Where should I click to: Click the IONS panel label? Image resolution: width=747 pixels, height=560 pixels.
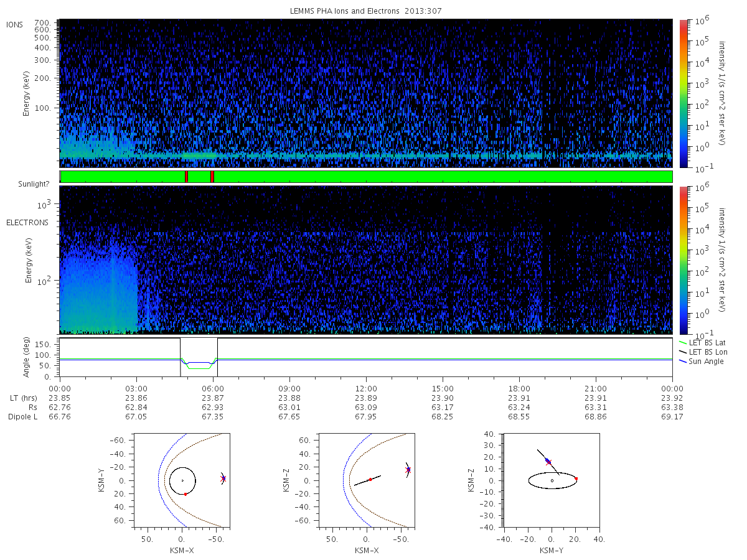(x=15, y=25)
